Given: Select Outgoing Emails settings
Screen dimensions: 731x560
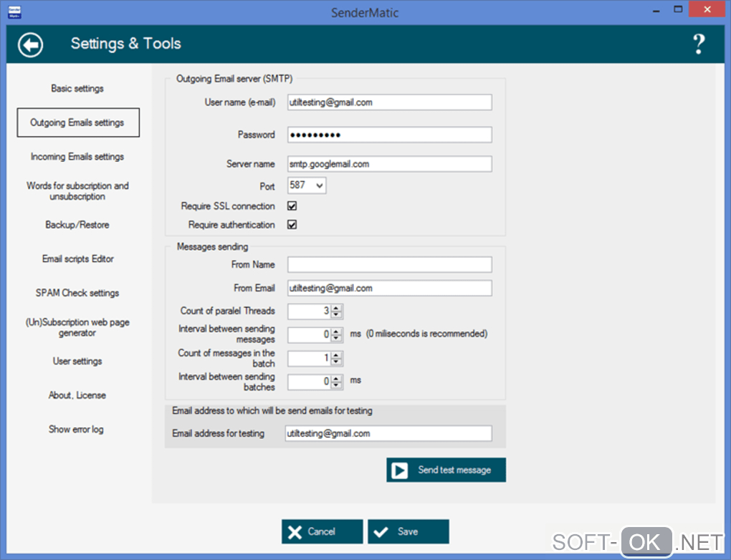Looking at the screenshot, I should [78, 122].
